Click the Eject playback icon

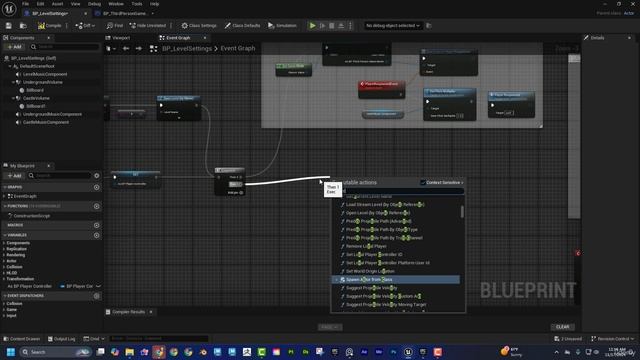[x=341, y=25]
